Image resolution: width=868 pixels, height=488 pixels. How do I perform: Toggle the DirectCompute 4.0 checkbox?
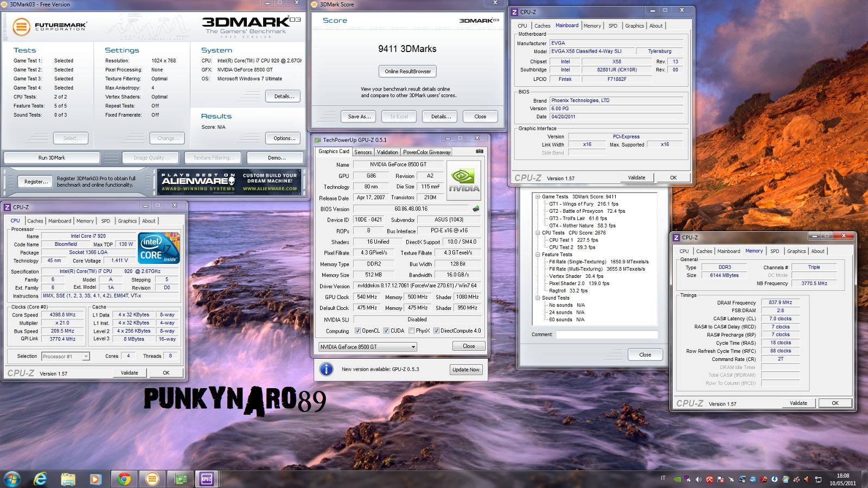pyautogui.click(x=436, y=331)
